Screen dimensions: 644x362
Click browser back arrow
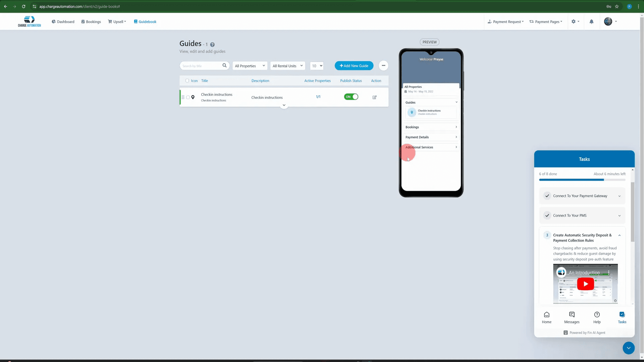click(x=5, y=6)
